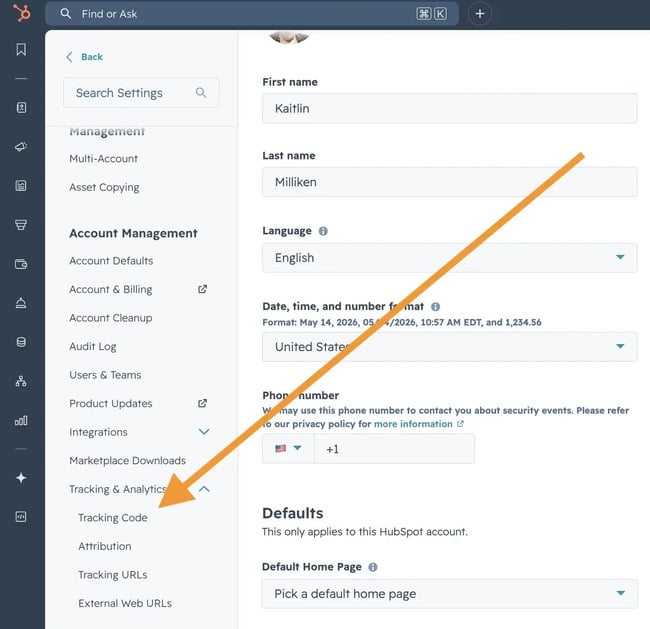The width and height of the screenshot is (650, 629).
Task: Open the CRM contacts icon in left rail
Action: 21,108
